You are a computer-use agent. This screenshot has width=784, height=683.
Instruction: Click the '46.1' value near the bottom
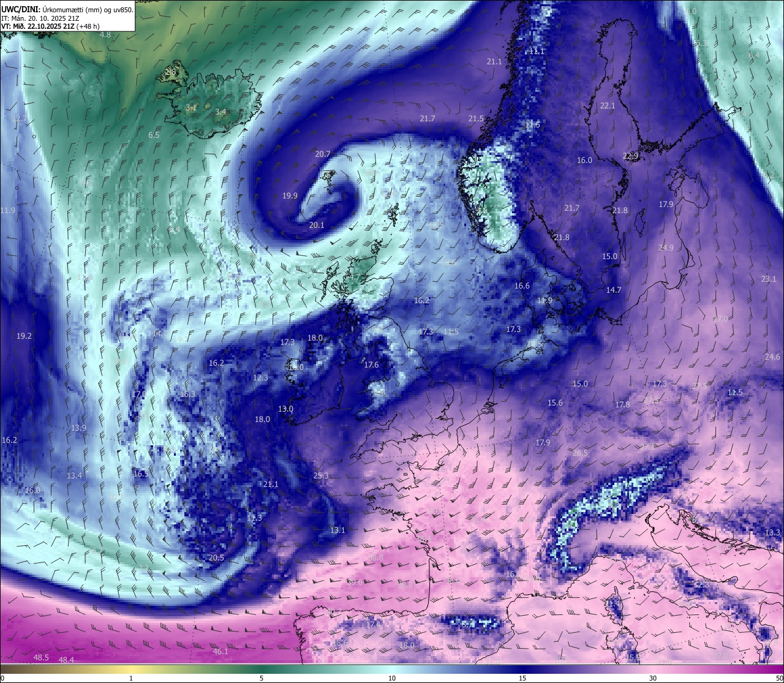[221, 652]
